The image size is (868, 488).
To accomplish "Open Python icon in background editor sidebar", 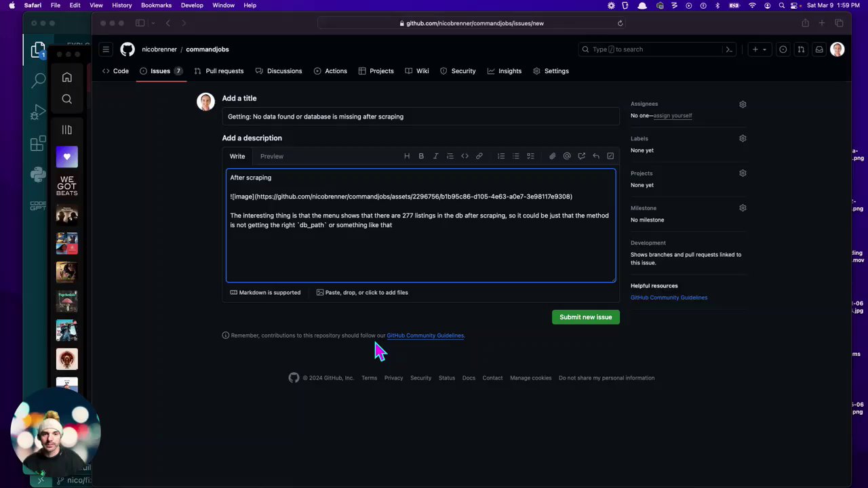I will click(38, 175).
